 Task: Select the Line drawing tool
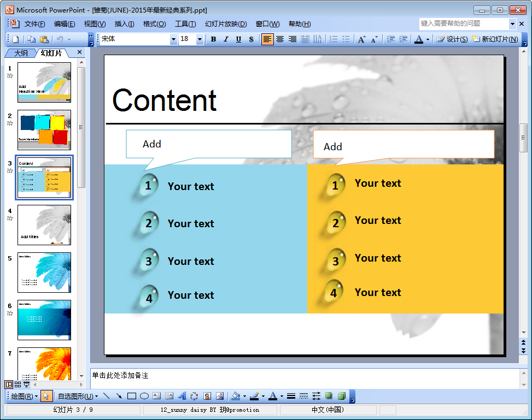click(106, 396)
